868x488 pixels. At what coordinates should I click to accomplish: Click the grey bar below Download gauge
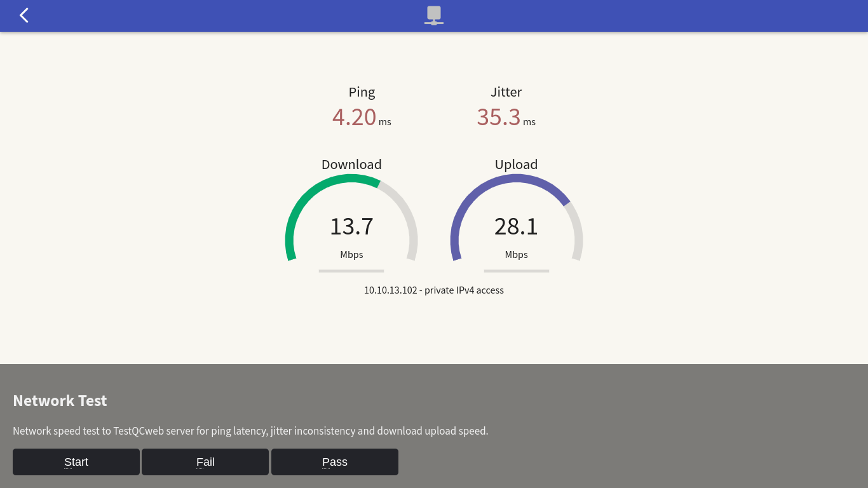351,271
